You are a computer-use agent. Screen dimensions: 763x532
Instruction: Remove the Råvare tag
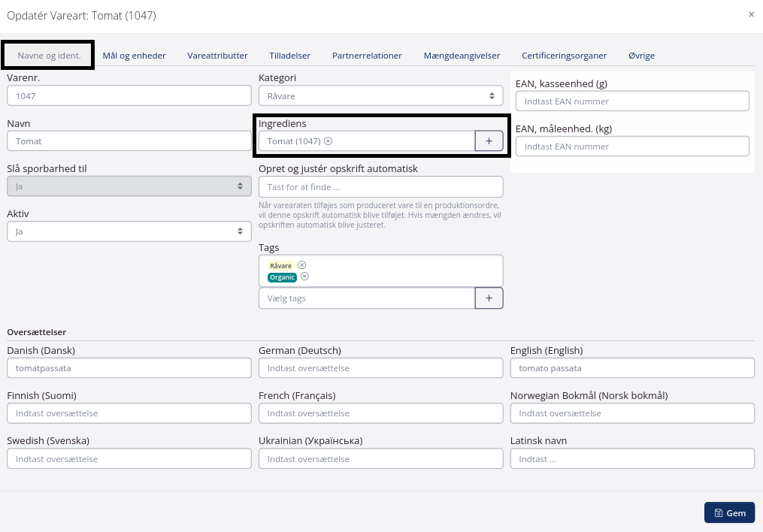(301, 265)
